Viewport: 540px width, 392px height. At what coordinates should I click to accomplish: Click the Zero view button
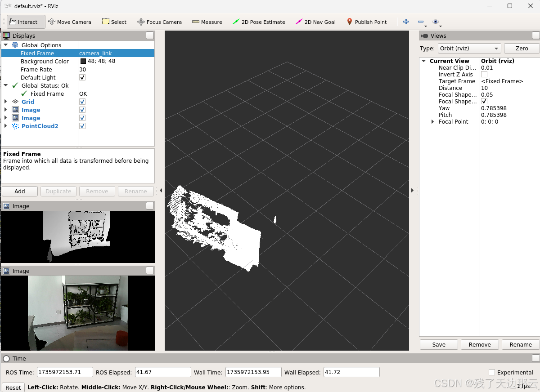click(x=522, y=48)
